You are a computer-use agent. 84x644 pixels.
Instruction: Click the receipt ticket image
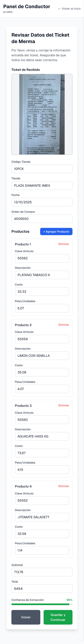click(x=42, y=114)
